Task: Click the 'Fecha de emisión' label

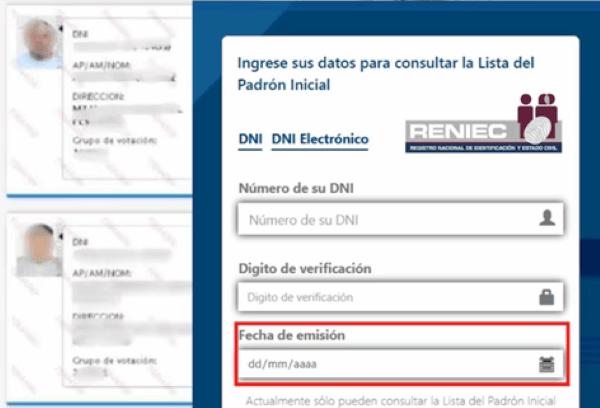Action: tap(289, 336)
